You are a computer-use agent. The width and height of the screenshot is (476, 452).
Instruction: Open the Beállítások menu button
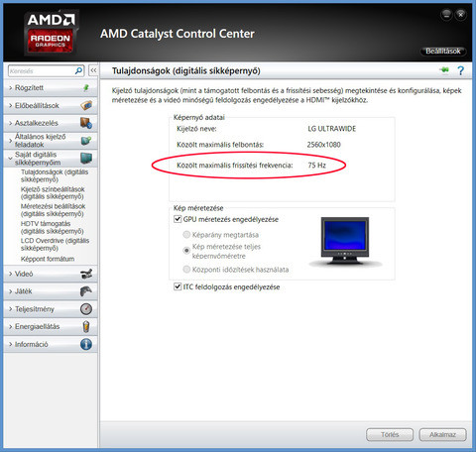(443, 52)
